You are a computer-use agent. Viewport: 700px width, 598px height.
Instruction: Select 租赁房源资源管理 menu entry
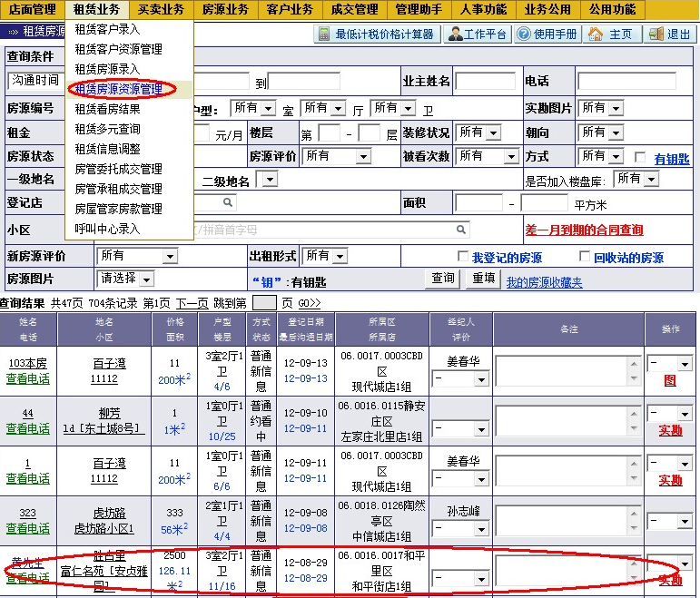click(x=118, y=89)
